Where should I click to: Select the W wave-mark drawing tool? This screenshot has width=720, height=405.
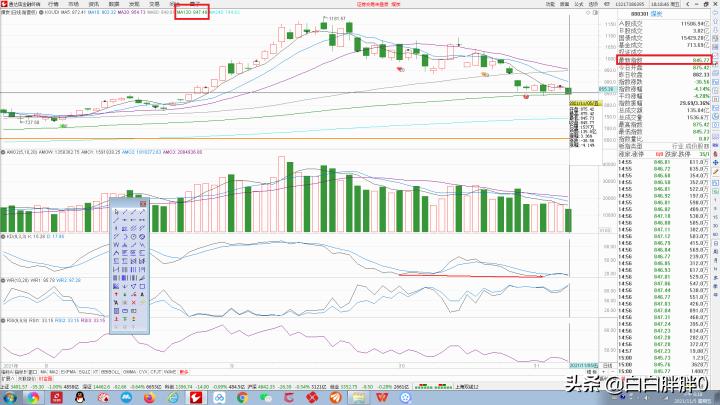[116, 245]
